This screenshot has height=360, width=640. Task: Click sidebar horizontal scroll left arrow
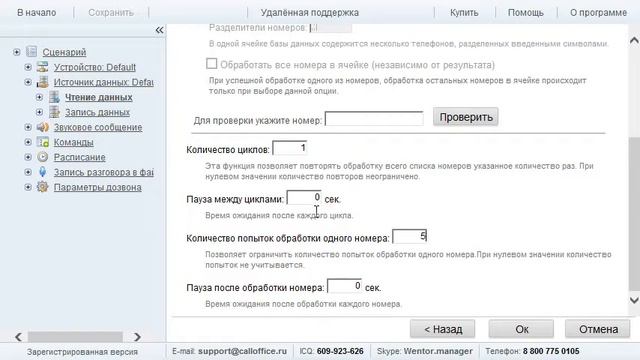(18, 337)
